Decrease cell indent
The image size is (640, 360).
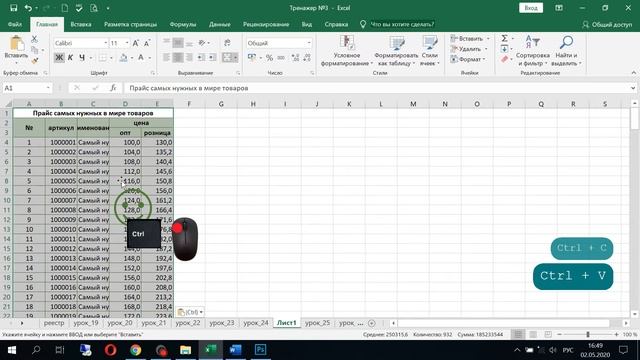click(201, 58)
